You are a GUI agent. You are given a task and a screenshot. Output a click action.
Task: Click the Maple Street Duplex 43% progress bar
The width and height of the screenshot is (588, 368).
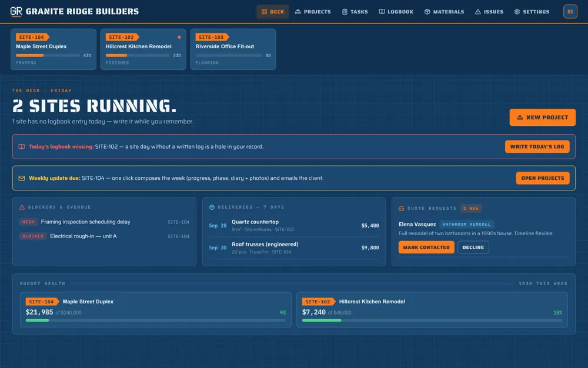[x=48, y=55]
